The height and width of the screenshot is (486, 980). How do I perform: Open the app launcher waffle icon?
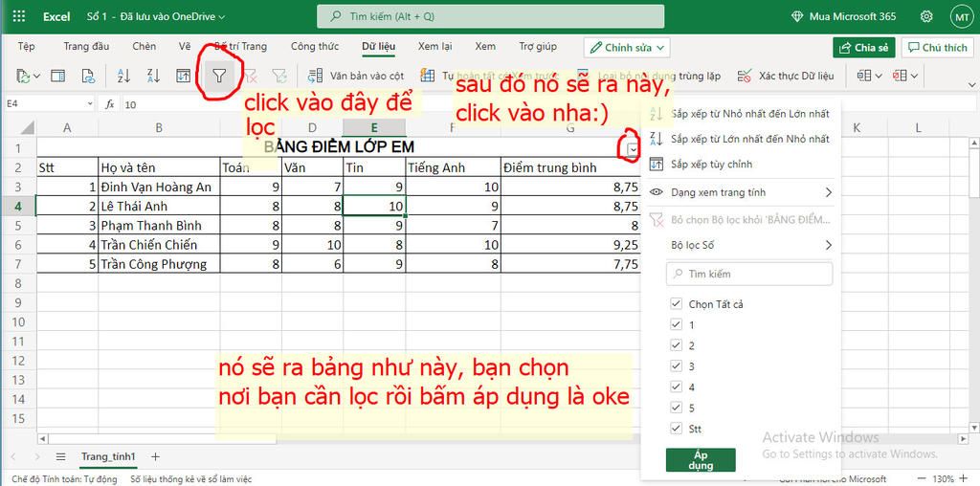pyautogui.click(x=19, y=17)
